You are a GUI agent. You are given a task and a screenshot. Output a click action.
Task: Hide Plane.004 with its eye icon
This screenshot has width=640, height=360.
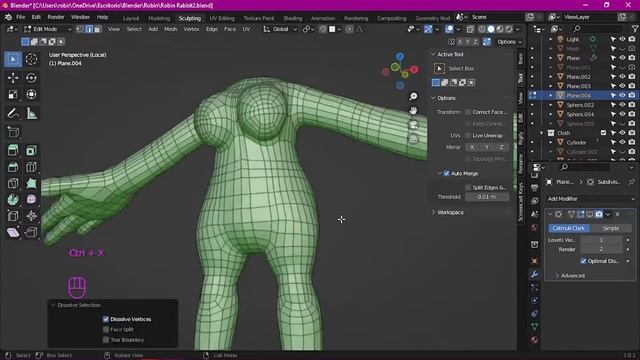pos(622,96)
